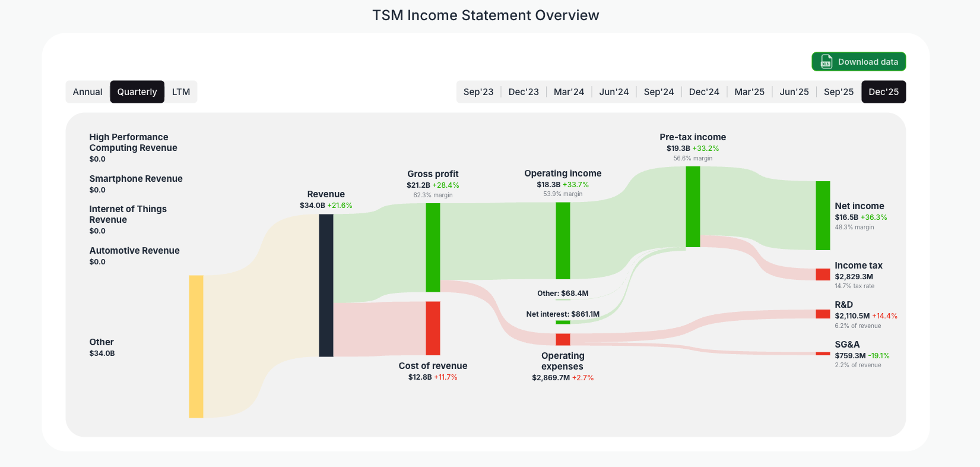Click the red Income tax bar
This screenshot has width=980, height=467.
(823, 274)
